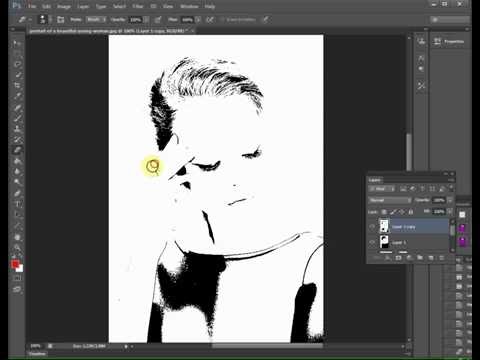
Task: Open the Image menu
Action: 64,6
